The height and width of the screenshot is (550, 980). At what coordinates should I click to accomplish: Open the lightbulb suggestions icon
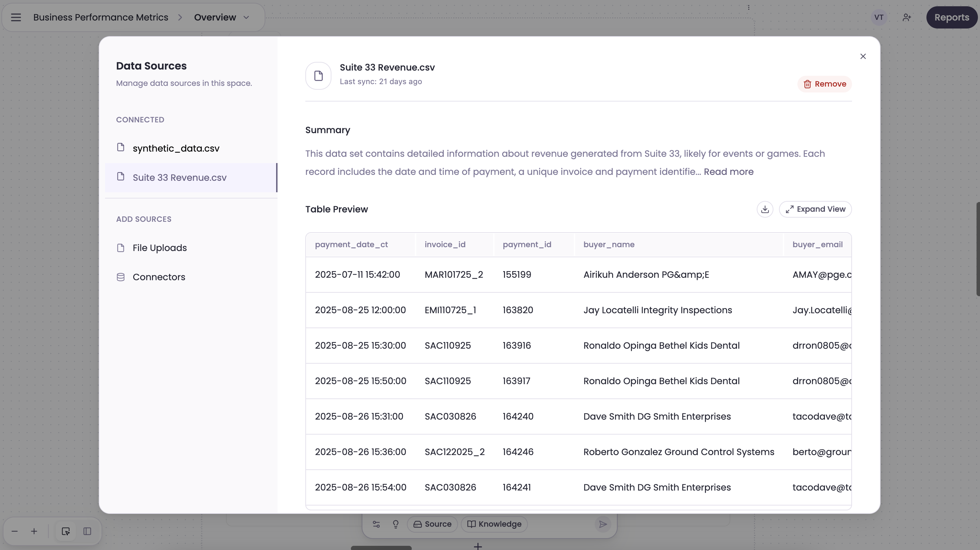[x=396, y=524]
